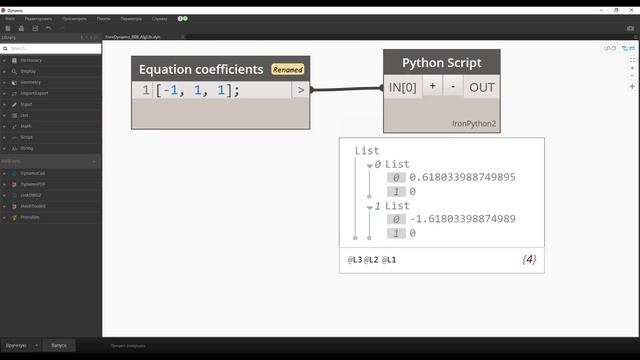Click the pan mode cross icon
Screen dimensions: 640x360
632,87
